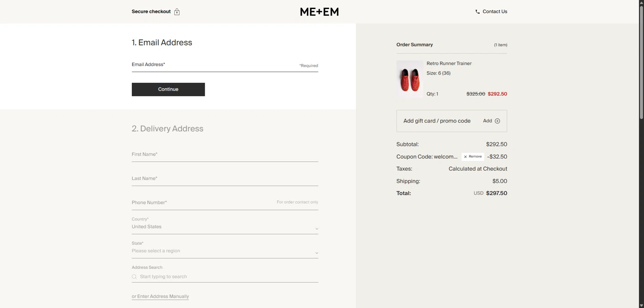Click the First Name input field
Screen dimensions: 644x308
225,155
